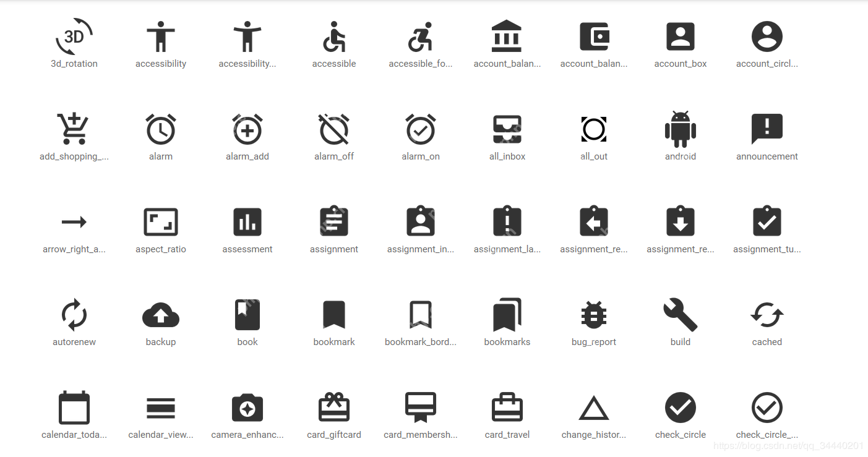Viewport: 868px width, 457px height.
Task: Click the alarm_off icon
Action: 334,129
